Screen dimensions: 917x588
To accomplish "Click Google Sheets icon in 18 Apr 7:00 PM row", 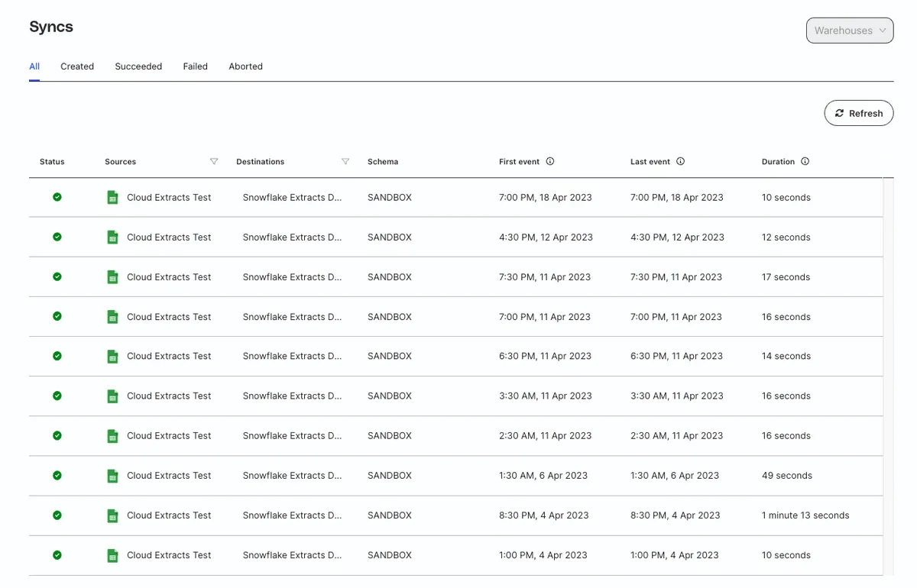I will point(112,197).
